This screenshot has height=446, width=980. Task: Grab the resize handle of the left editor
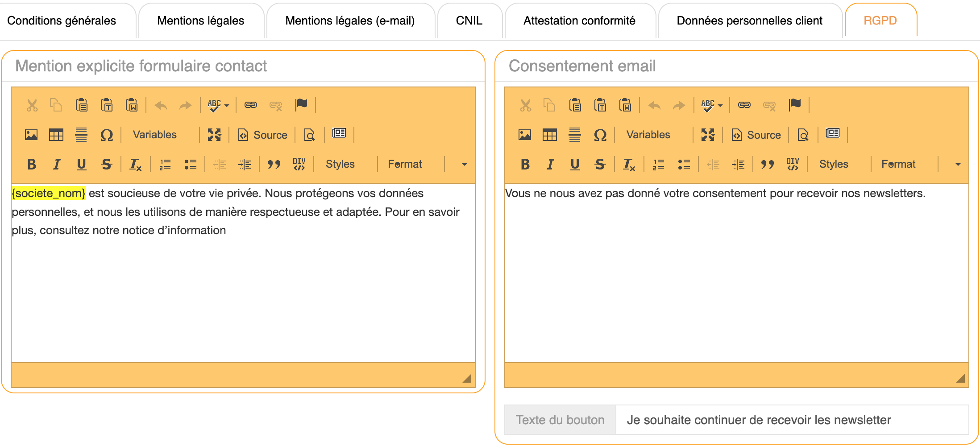[x=467, y=378]
